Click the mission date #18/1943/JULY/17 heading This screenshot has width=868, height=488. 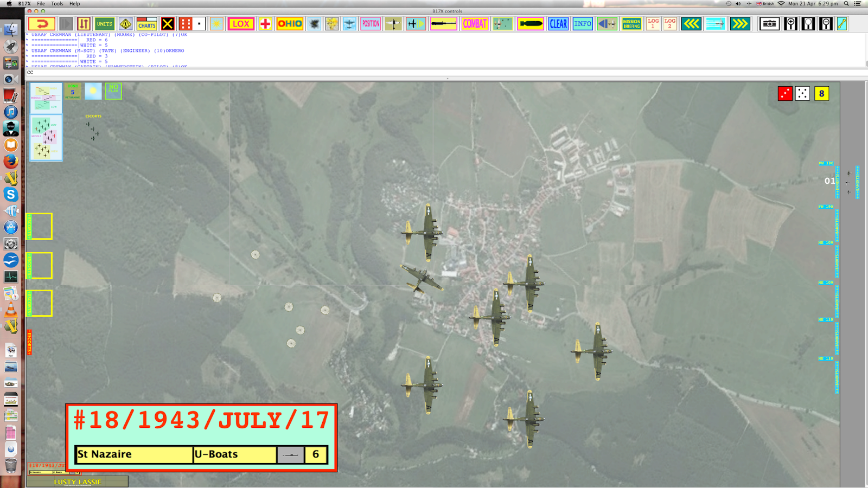pyautogui.click(x=201, y=421)
